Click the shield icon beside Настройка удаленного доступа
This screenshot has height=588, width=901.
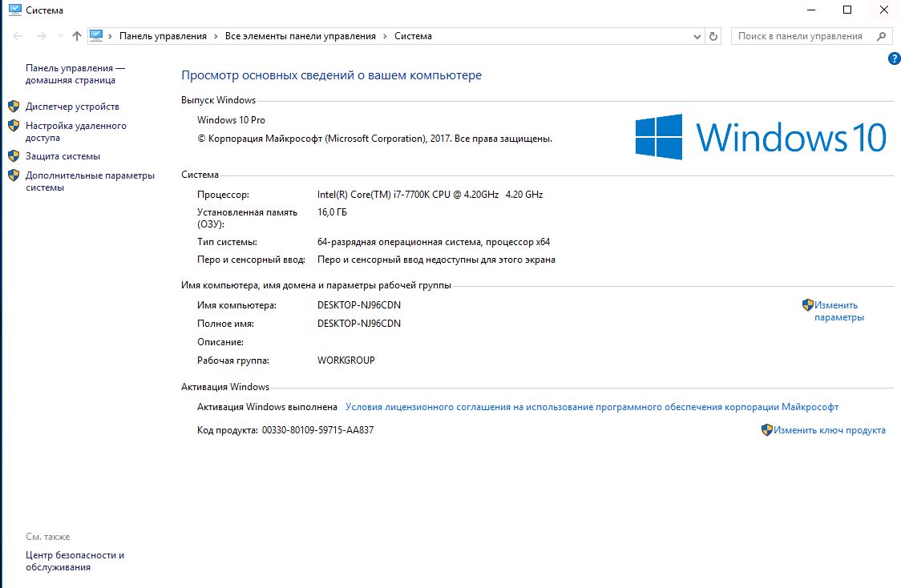click(x=13, y=126)
